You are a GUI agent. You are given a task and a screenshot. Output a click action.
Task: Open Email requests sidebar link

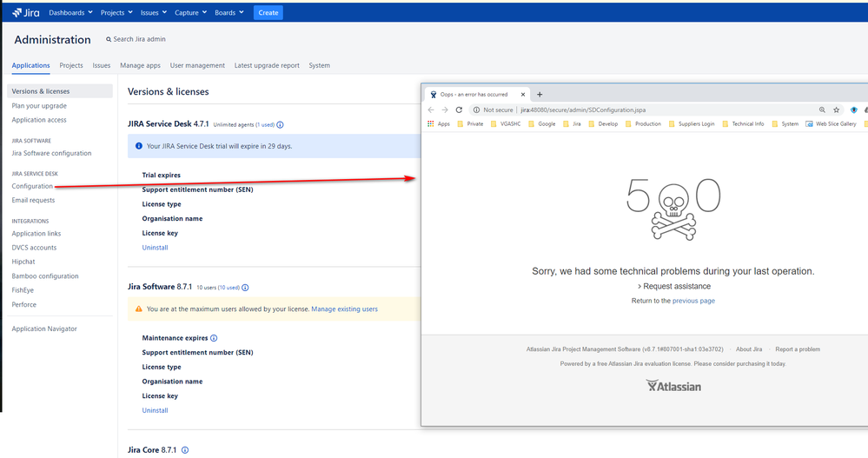(x=33, y=201)
